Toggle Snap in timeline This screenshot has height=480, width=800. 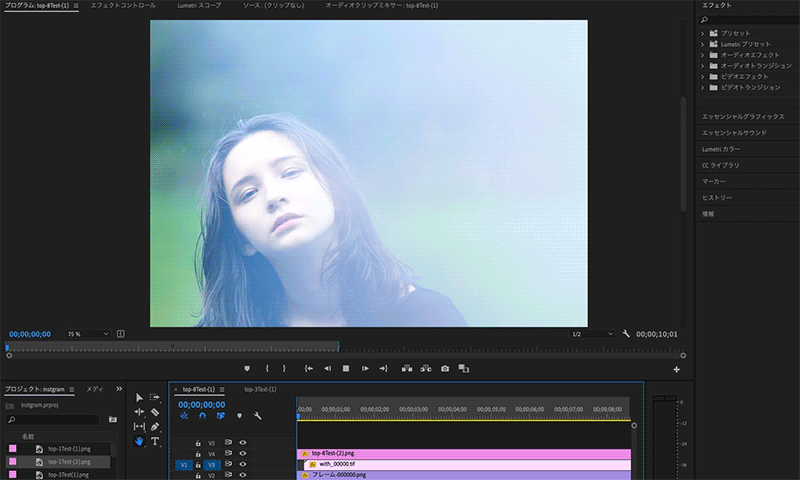pos(203,416)
